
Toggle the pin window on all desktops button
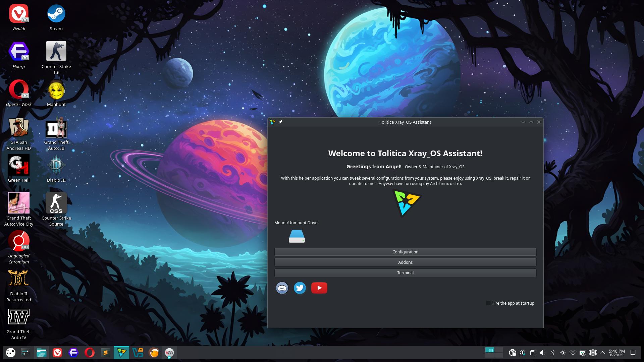[280, 122]
